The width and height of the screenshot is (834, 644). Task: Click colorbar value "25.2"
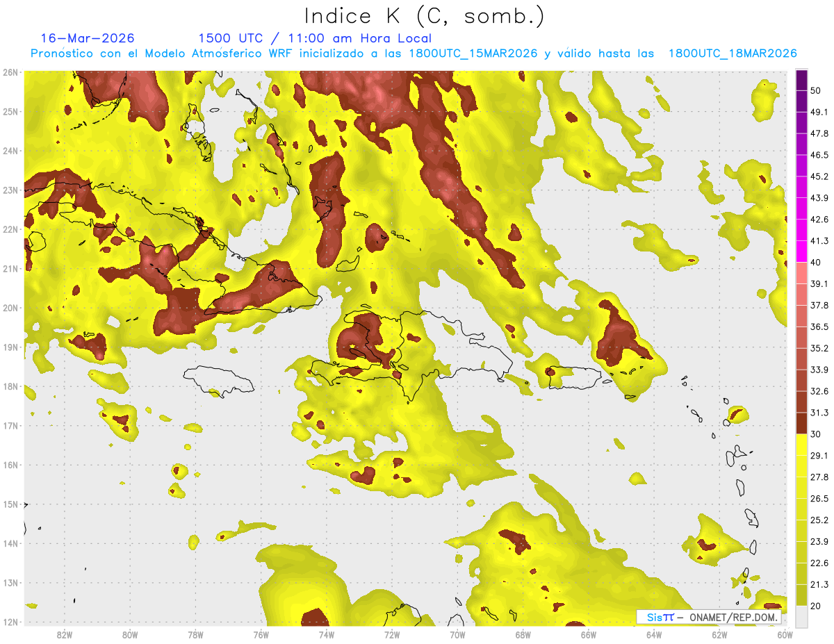pos(819,520)
